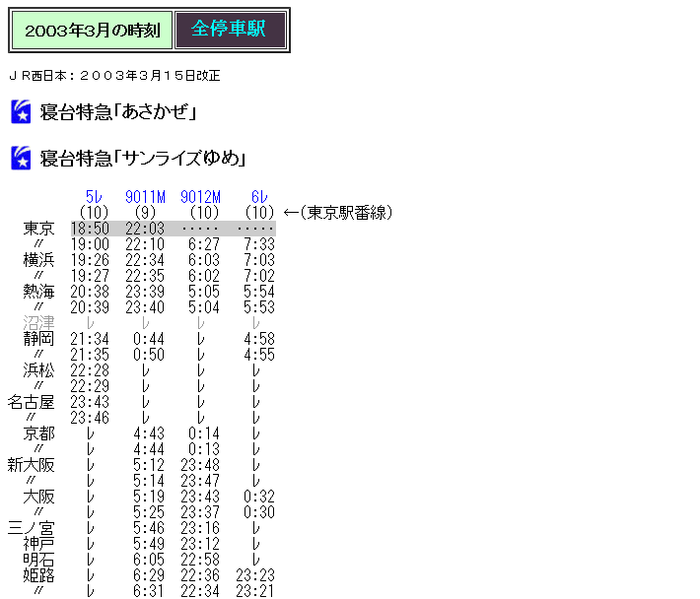Viewport: 700px width, 599px height.
Task: Click the star icon beside 寝台特急「サンライズゆめ」
Action: click(x=21, y=158)
